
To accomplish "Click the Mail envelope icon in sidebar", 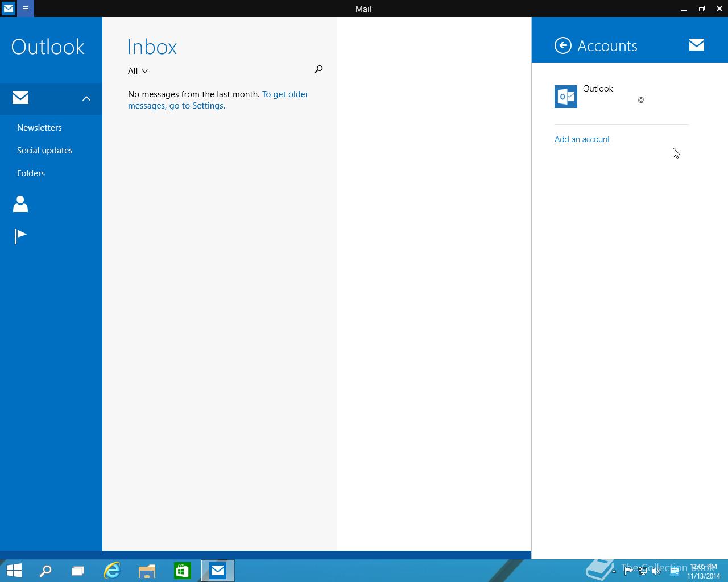I will click(x=20, y=98).
